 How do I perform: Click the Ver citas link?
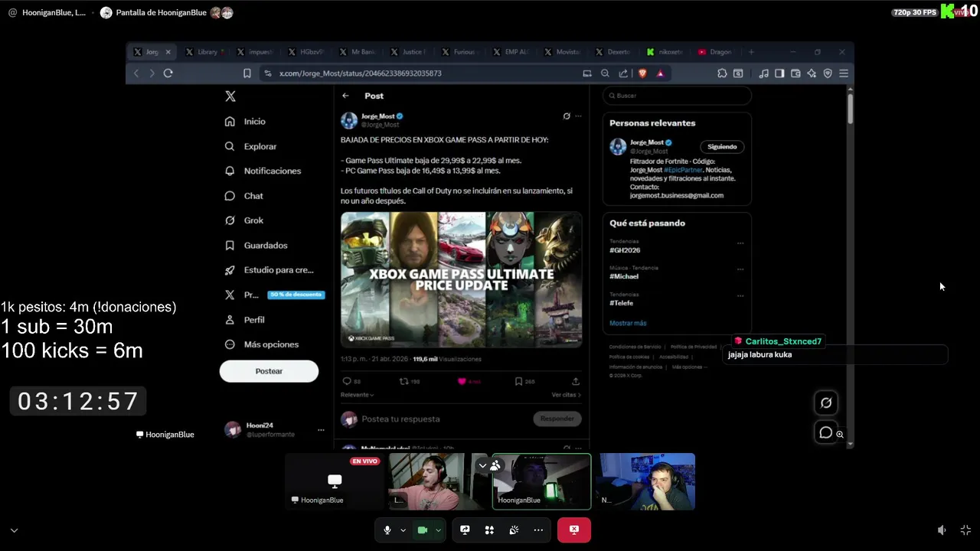(x=566, y=395)
